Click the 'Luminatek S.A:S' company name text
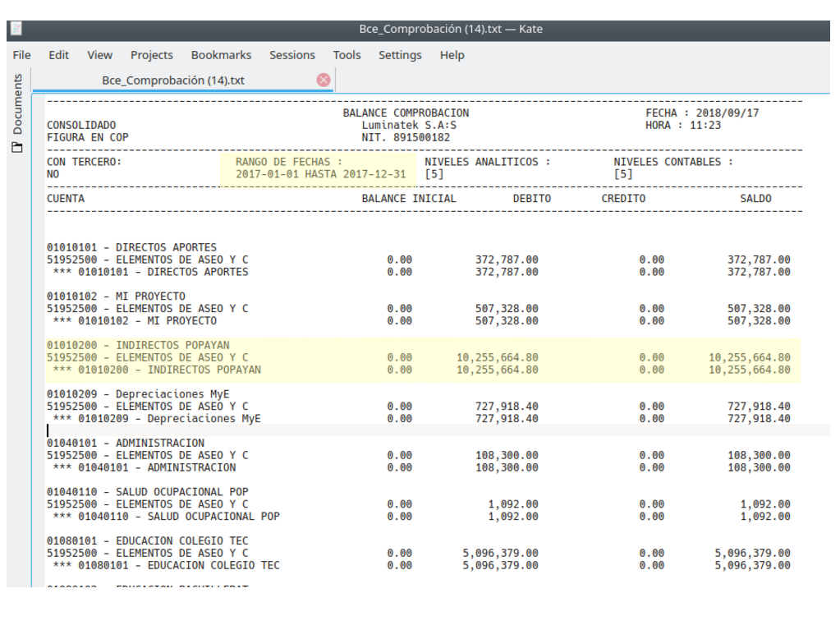Viewport: 840px width, 630px height. [409, 125]
